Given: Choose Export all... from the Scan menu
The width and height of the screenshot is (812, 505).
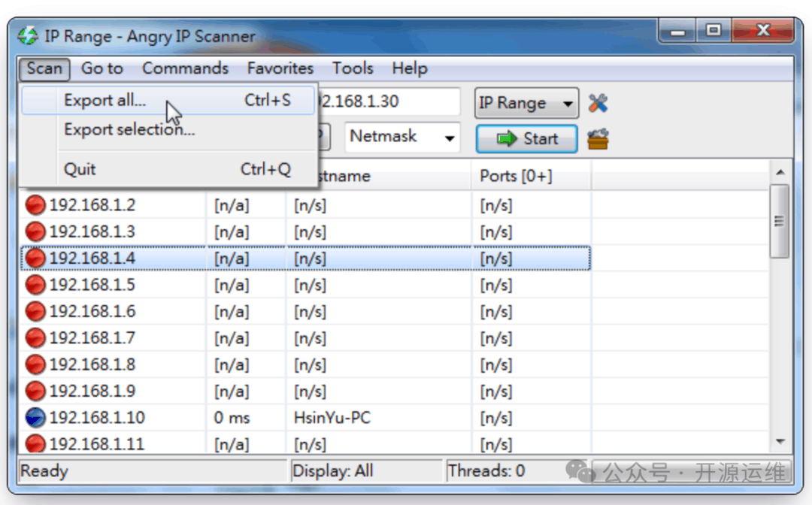Looking at the screenshot, I should point(105,101).
